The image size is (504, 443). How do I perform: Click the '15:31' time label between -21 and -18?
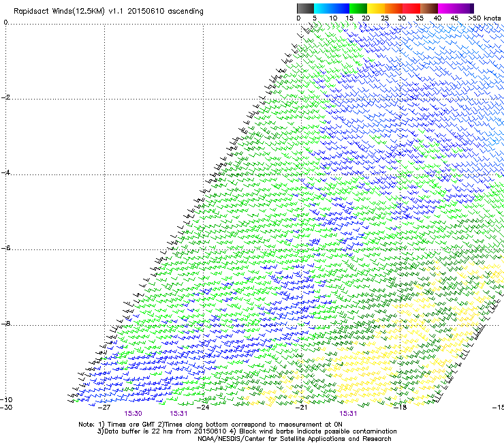point(349,414)
